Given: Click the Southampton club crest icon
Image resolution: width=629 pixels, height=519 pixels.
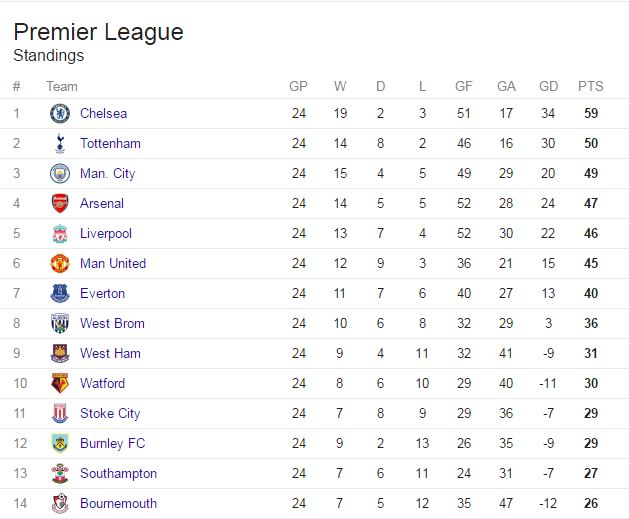Looking at the screenshot, I should [x=60, y=473].
